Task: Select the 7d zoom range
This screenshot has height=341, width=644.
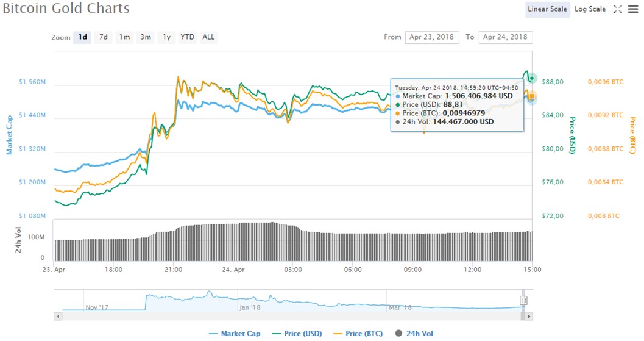Action: tap(104, 37)
